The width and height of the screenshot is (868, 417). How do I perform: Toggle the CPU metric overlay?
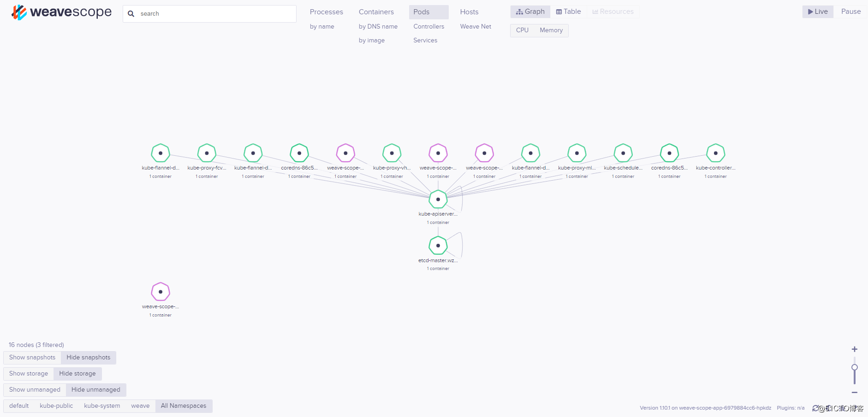(522, 30)
